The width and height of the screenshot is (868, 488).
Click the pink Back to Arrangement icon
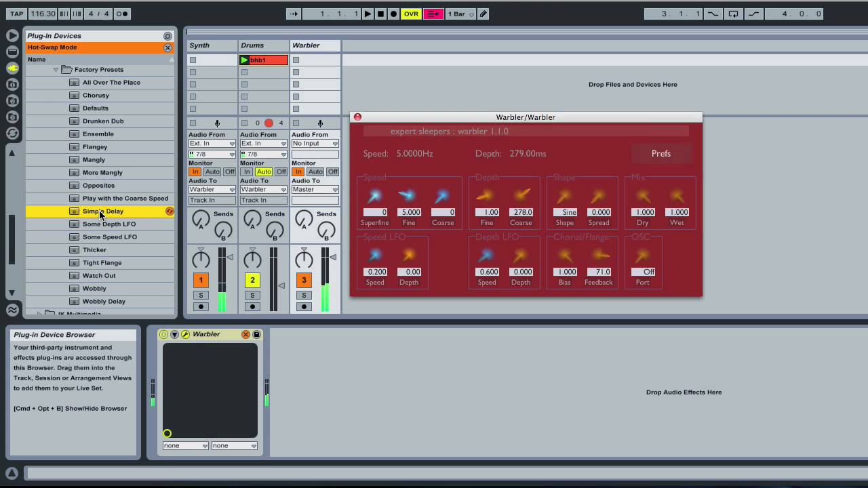[x=433, y=14]
